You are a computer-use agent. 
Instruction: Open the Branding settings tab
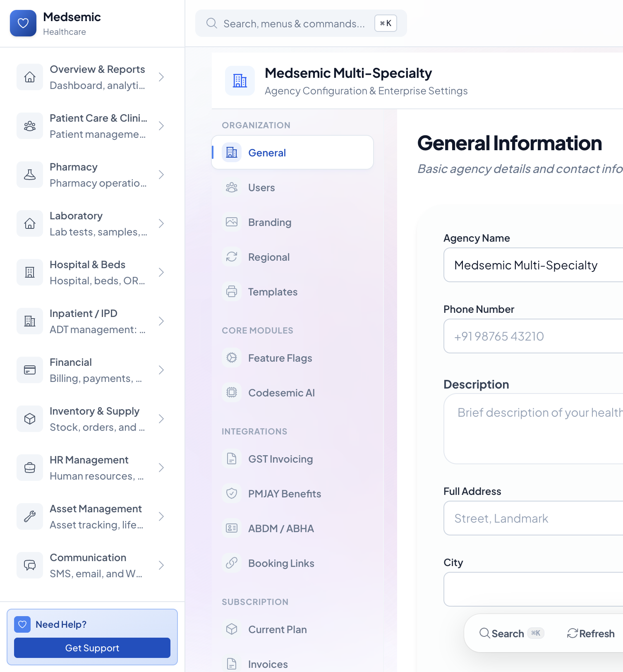(x=270, y=222)
